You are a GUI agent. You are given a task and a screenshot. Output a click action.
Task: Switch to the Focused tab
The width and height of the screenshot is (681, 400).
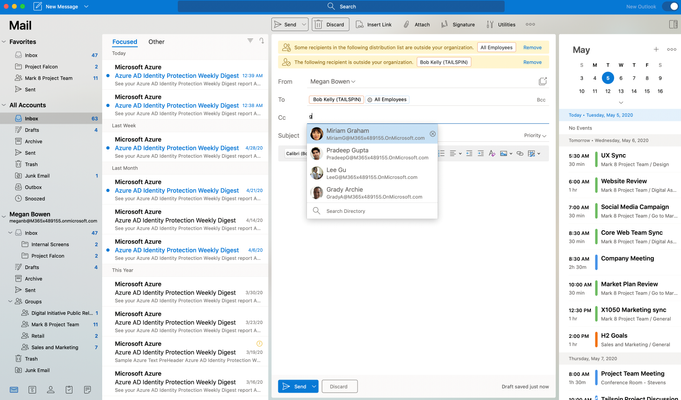tap(125, 42)
